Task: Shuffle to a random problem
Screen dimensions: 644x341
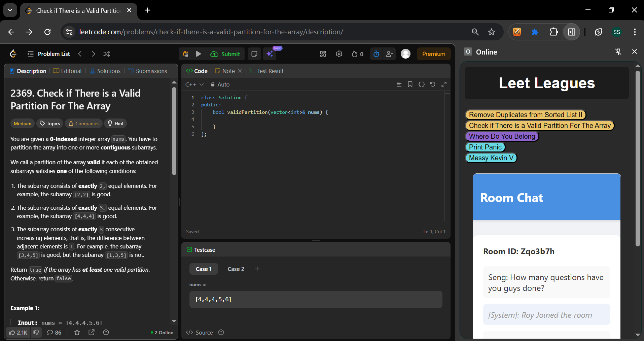Action: tap(107, 54)
